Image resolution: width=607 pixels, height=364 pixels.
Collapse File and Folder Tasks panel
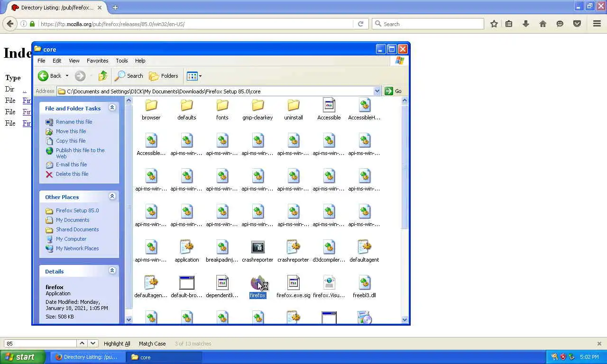click(112, 108)
